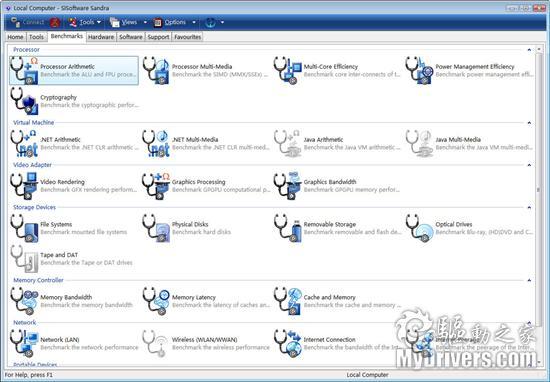Open the Memory Latency benchmark icon
This screenshot has height=382, width=550.
tap(156, 301)
